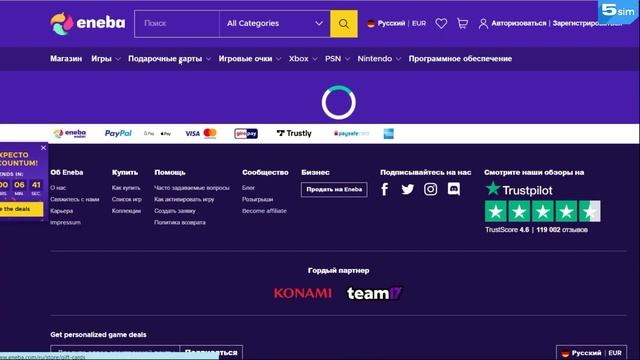
Task: Click the Visa Mastercard logo
Action: point(201,133)
